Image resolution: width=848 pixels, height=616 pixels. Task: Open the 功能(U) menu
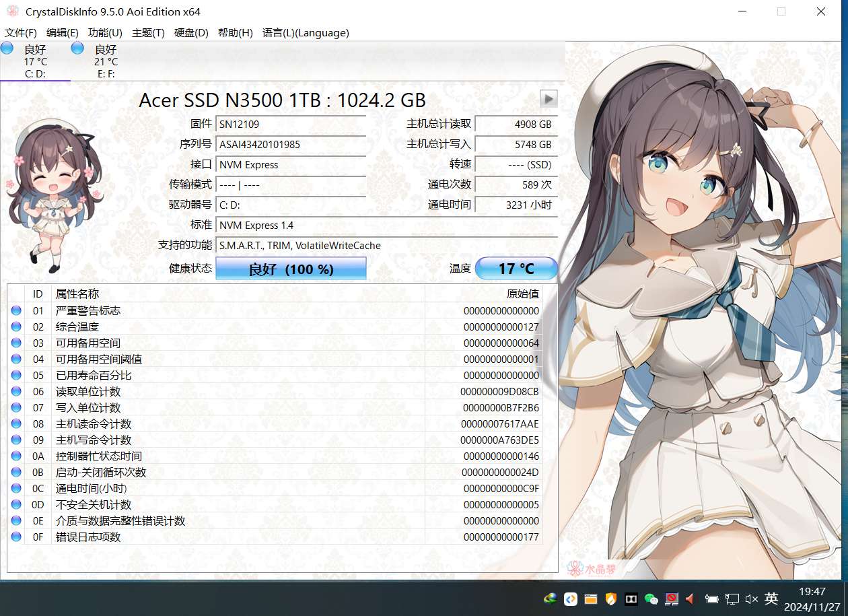pyautogui.click(x=105, y=32)
